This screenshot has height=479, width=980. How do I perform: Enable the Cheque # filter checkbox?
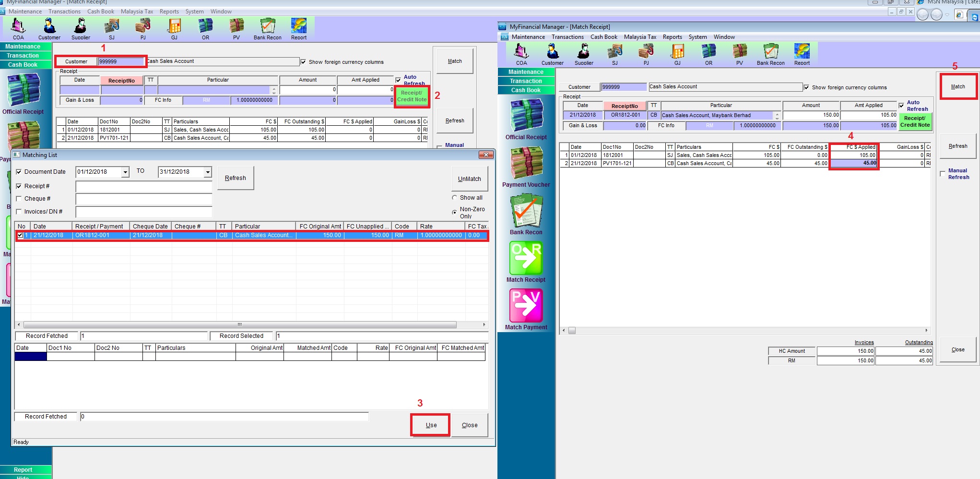pyautogui.click(x=19, y=199)
